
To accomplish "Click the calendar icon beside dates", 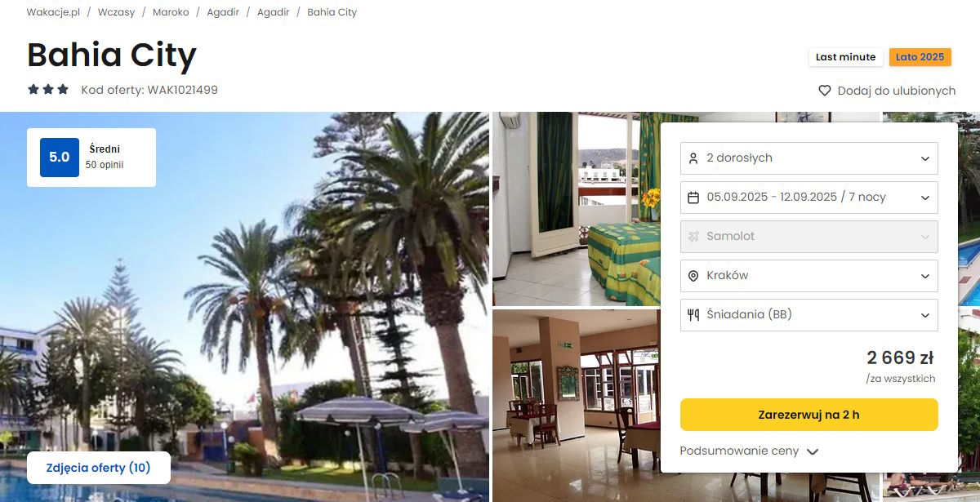I will click(693, 198).
